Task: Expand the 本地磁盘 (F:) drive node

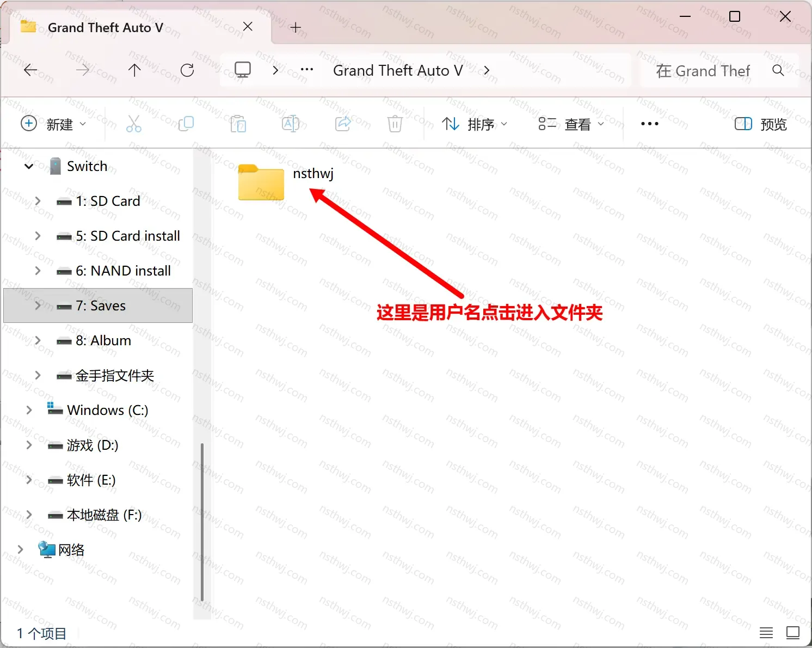Action: [x=29, y=515]
